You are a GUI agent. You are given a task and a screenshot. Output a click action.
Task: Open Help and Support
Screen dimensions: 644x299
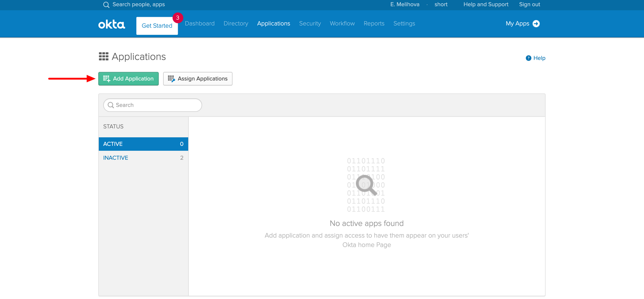[486, 5]
